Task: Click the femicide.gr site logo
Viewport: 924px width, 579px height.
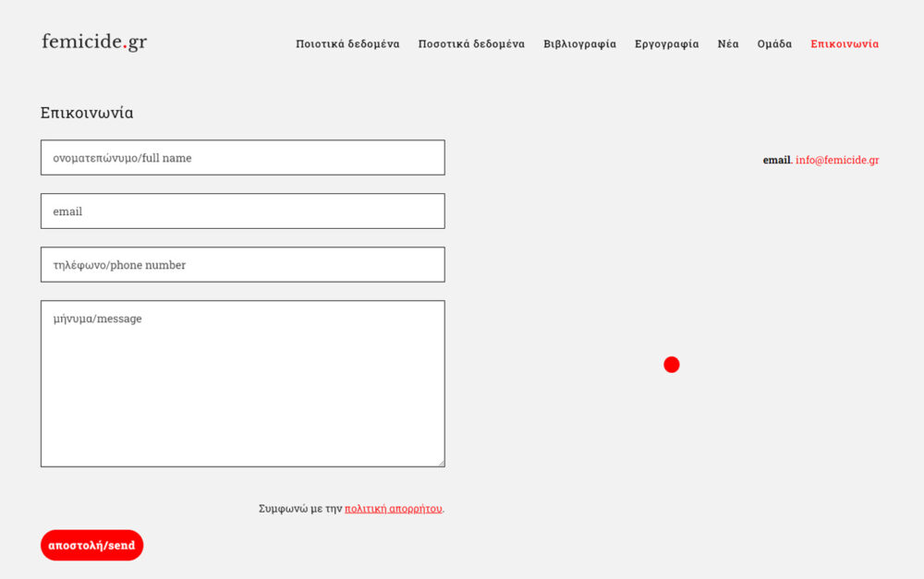Action: 94,42
